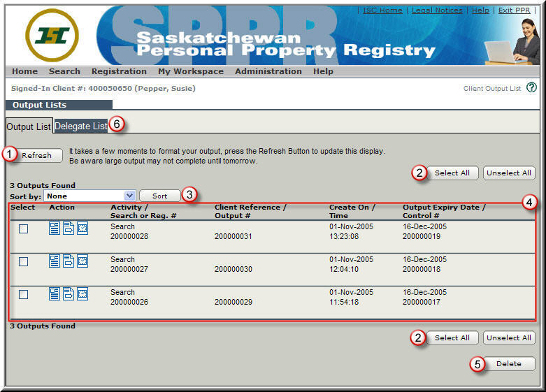Click the Output Expiry Date column header
The width and height of the screenshot is (546, 392).
[x=444, y=211]
